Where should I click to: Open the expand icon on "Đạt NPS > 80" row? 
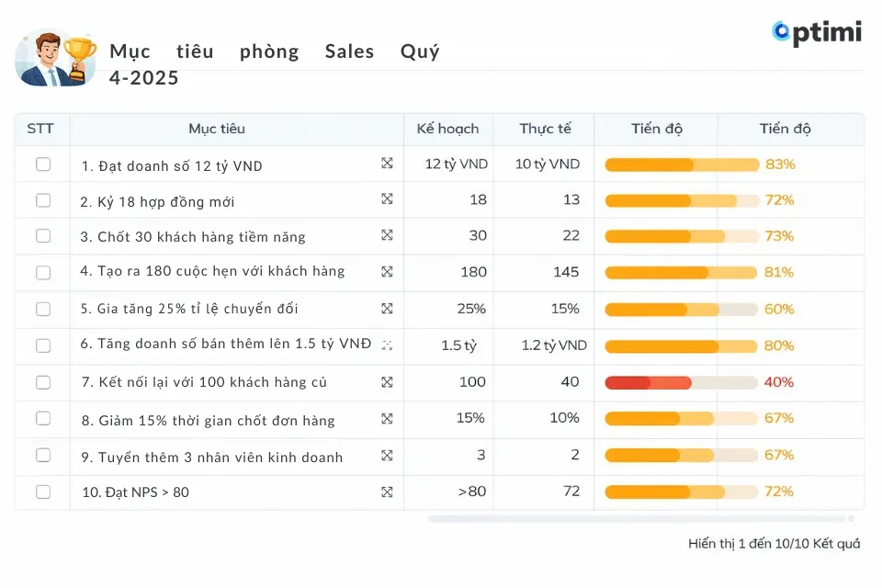tap(389, 492)
